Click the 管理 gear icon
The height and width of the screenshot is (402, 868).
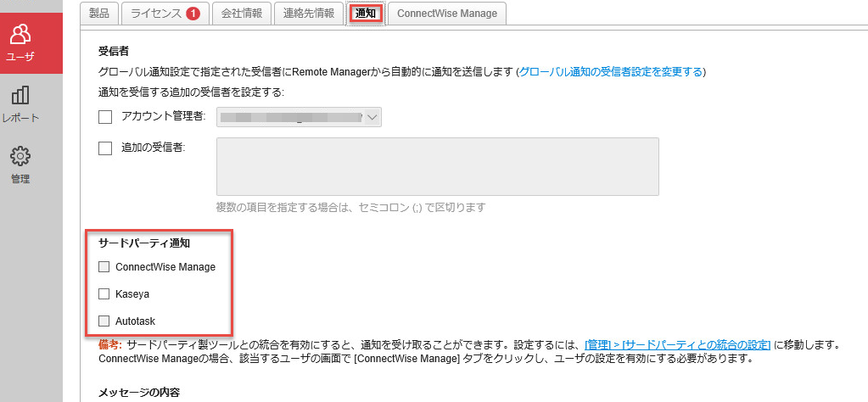(x=20, y=157)
